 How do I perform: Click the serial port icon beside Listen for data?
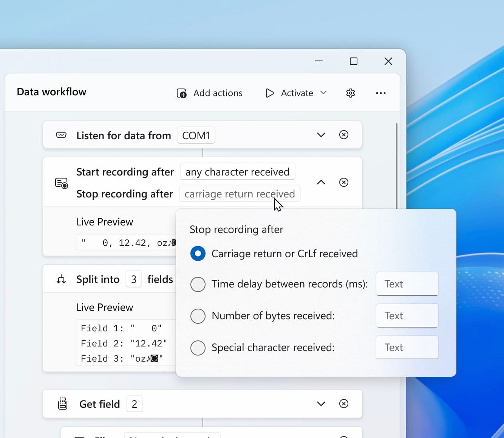[61, 135]
